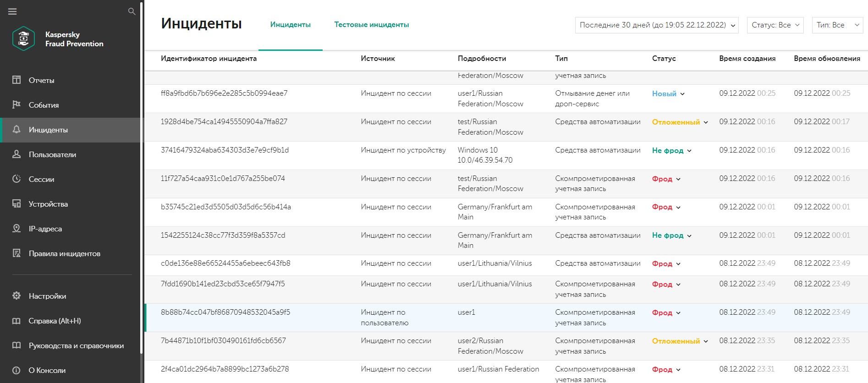The height and width of the screenshot is (383, 868).
Task: Click the hamburger menu icon
Action: [12, 11]
